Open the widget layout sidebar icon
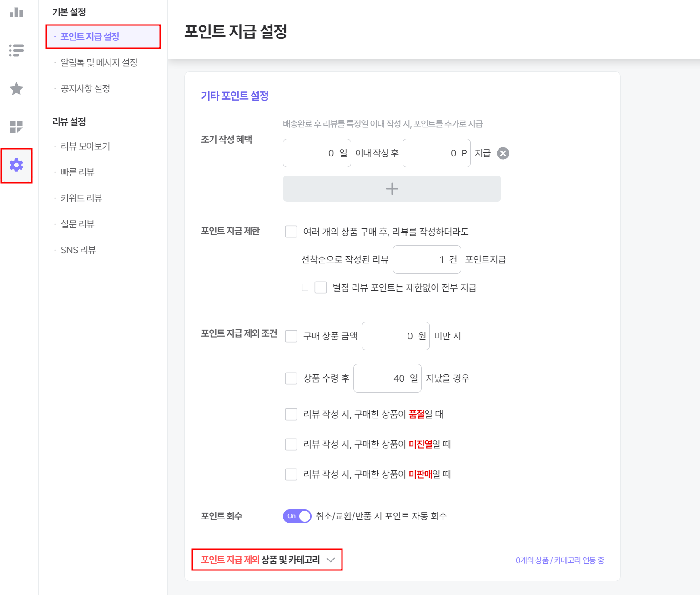Screen dimensions: 700x595 pyautogui.click(x=16, y=127)
